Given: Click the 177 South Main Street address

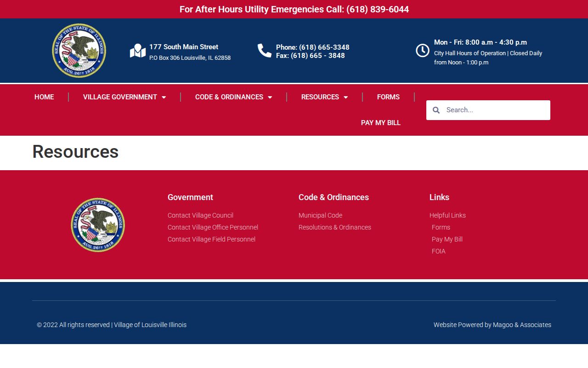Looking at the screenshot, I should [x=184, y=47].
